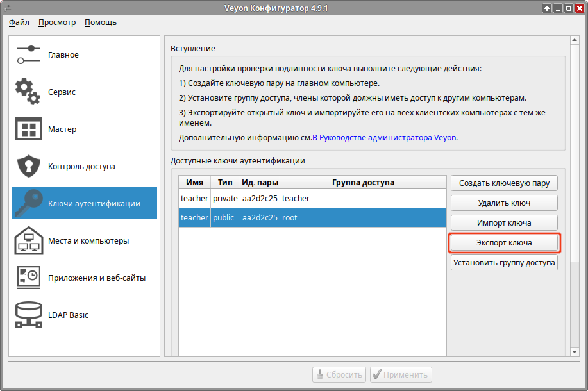Click the scrollbar up arrow

(575, 40)
